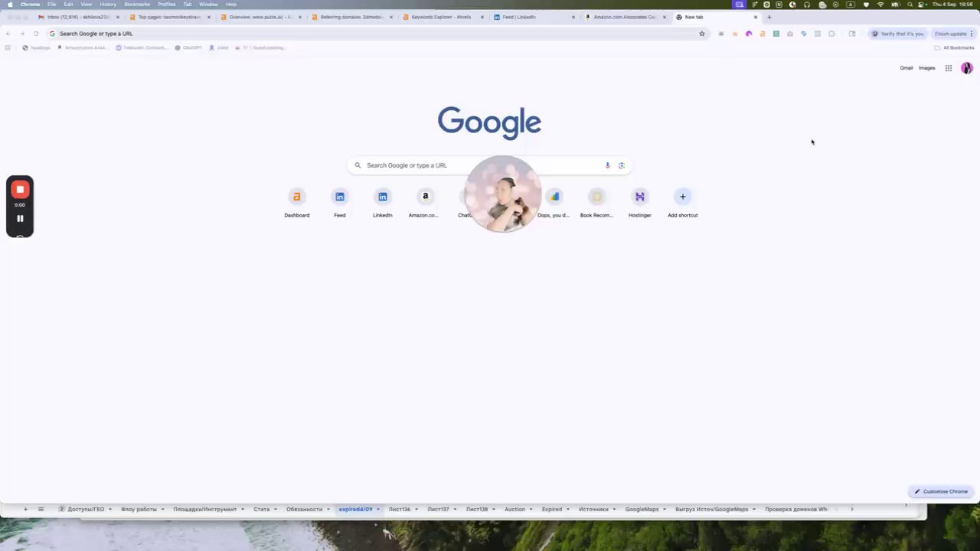Expand dropdown of Обязанности sheet tab
The height and width of the screenshot is (551, 980).
pos(328,509)
